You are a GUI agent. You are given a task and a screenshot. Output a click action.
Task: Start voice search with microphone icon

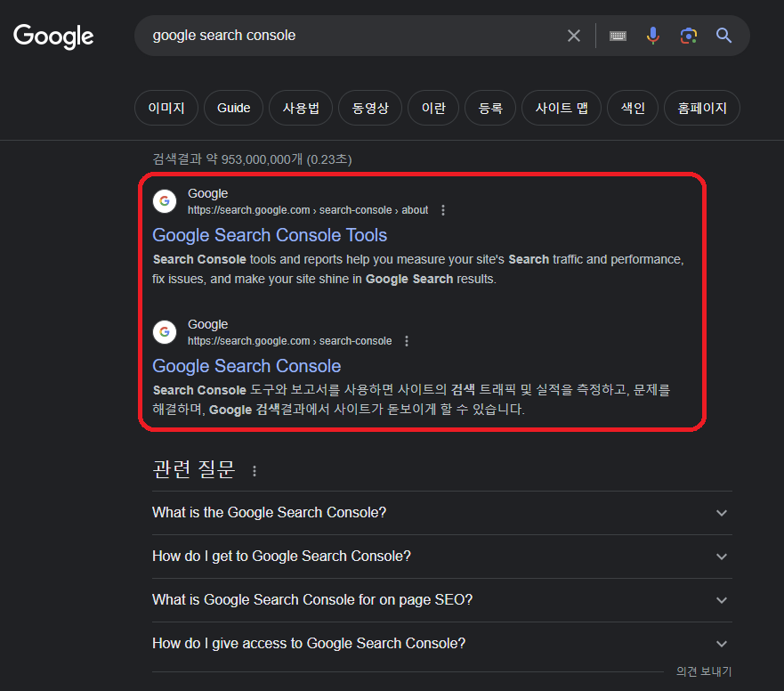pos(652,36)
